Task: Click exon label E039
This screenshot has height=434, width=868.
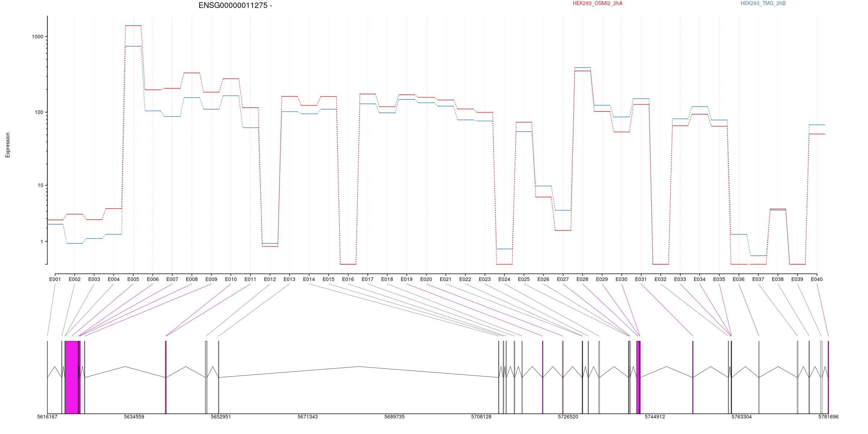Action: click(x=797, y=279)
